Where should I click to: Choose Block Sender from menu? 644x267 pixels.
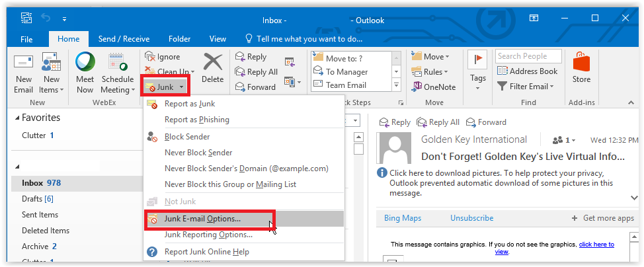point(243,137)
